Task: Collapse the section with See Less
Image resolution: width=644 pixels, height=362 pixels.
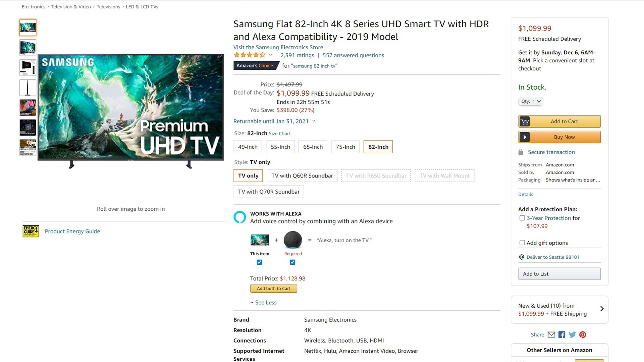Action: (263, 303)
